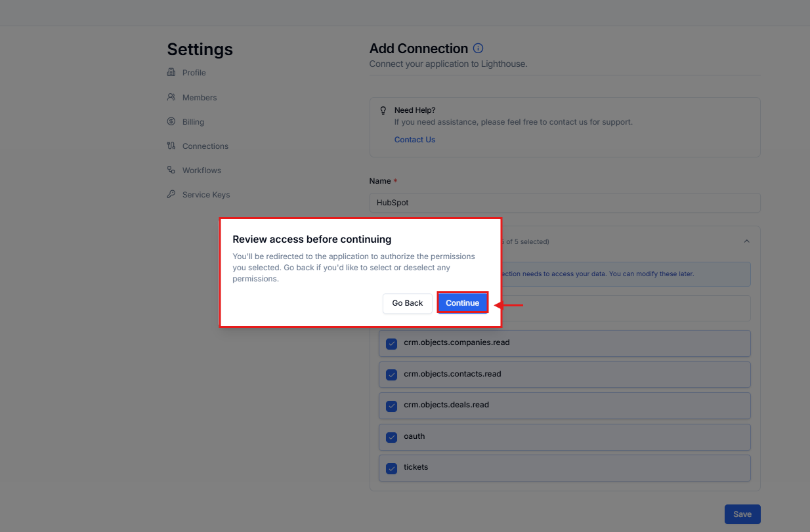Click the Save button
Image resolution: width=810 pixels, height=532 pixels.
[742, 514]
